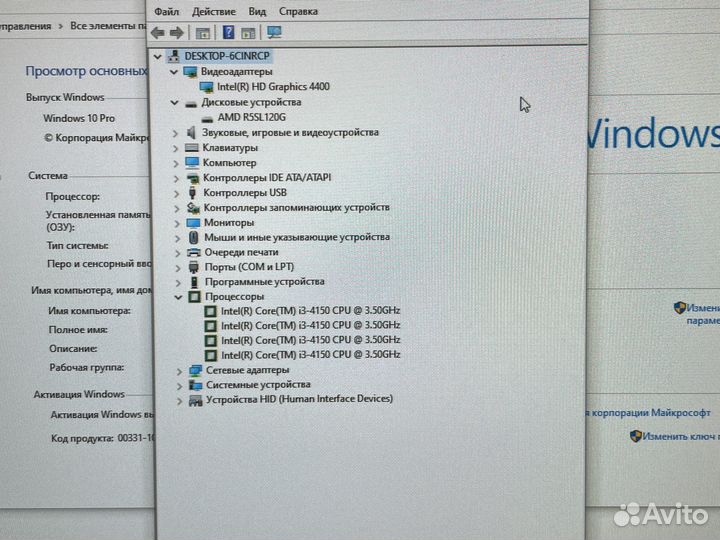The image size is (720, 540).
Task: Click the Контроллеры запоминающих устройств icon
Action: coord(193,208)
